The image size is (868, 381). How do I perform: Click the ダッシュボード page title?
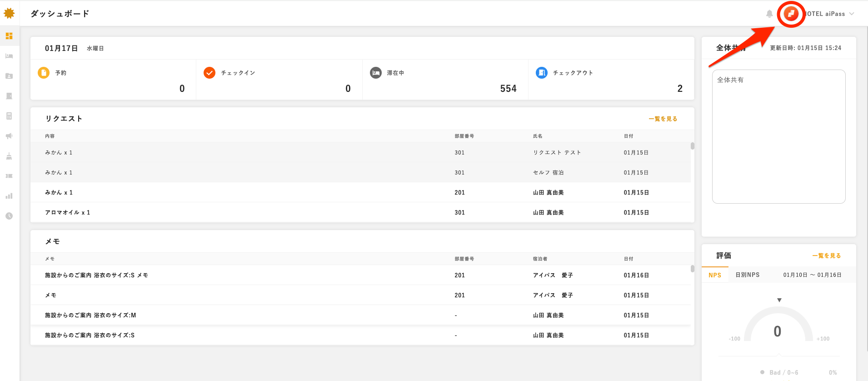[60, 14]
